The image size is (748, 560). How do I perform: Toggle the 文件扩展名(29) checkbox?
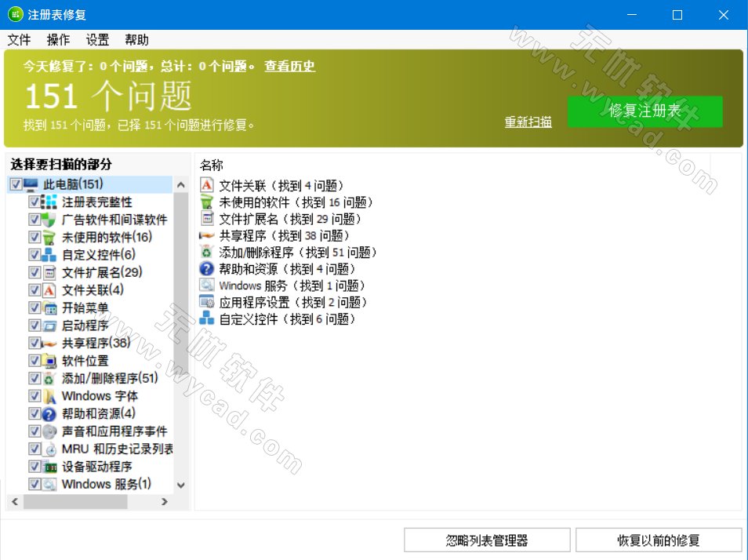(34, 272)
